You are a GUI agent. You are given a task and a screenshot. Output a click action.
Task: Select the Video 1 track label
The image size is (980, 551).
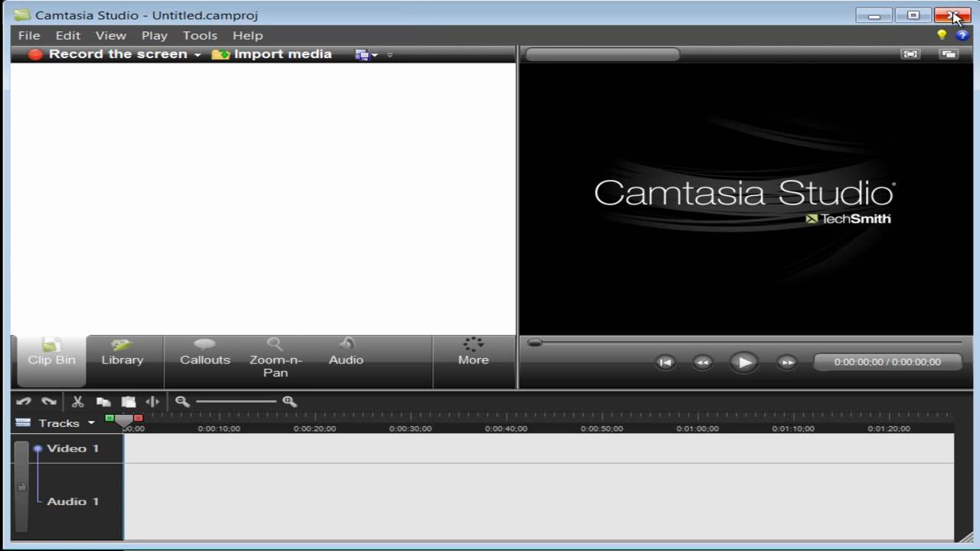point(73,448)
